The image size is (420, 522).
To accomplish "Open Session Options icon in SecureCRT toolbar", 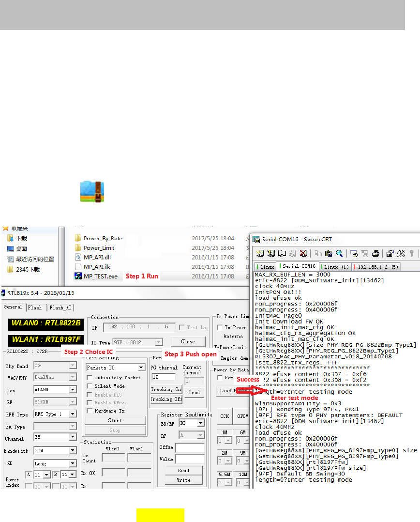I will click(390, 253).
